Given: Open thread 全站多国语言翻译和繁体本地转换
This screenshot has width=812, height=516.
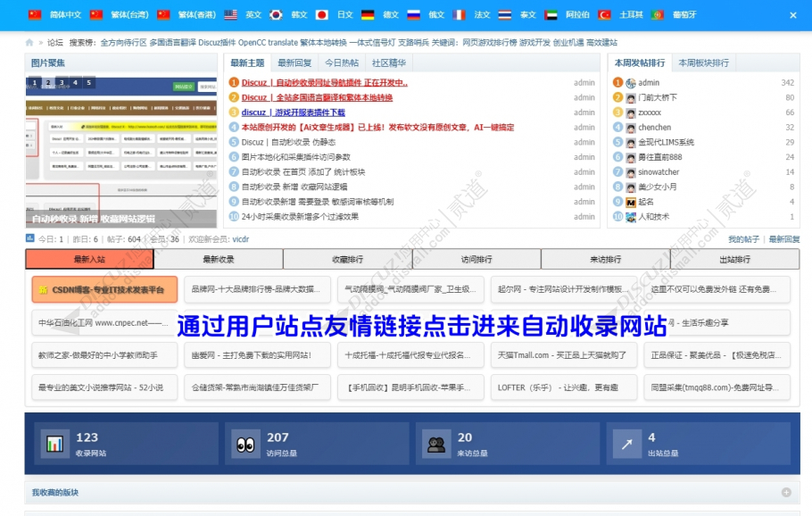Looking at the screenshot, I should pyautogui.click(x=317, y=97).
